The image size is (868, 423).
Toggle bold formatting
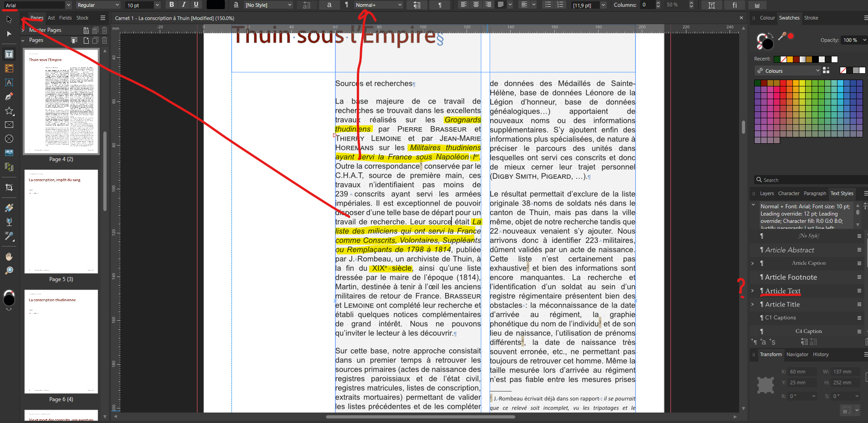(x=172, y=5)
